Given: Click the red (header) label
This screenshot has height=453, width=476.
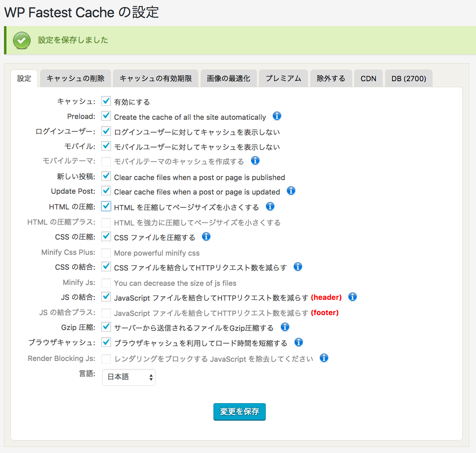Looking at the screenshot, I should coord(326,297).
